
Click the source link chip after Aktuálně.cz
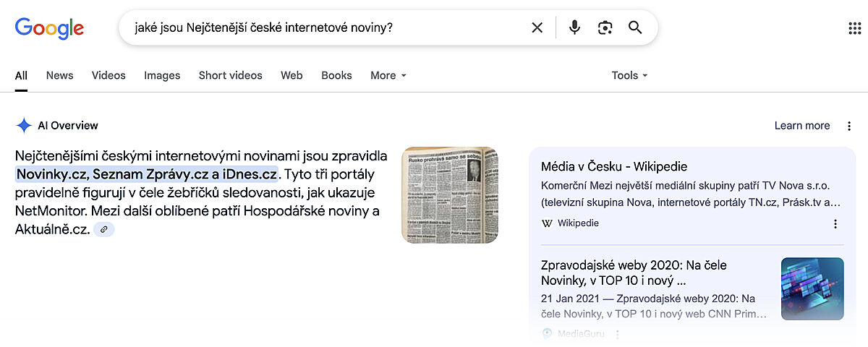point(104,229)
